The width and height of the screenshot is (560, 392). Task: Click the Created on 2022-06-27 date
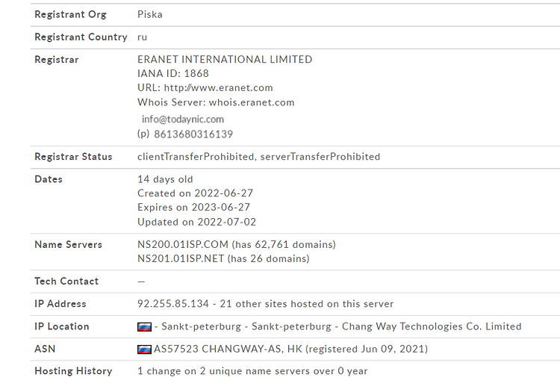point(195,193)
